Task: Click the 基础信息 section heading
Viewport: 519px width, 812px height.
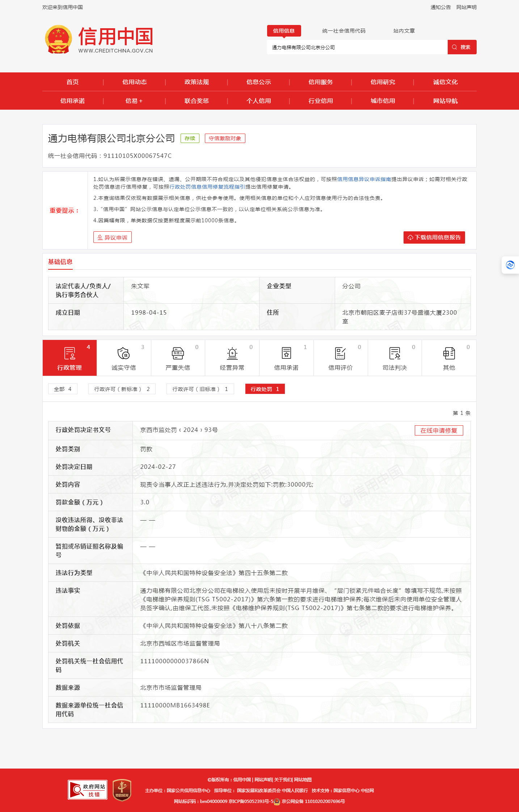Action: (x=60, y=262)
